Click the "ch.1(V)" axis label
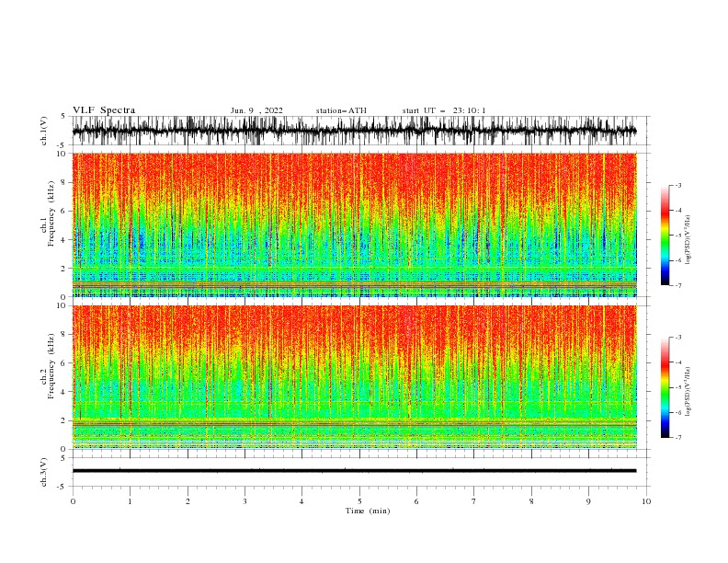728x563 pixels. (44, 131)
